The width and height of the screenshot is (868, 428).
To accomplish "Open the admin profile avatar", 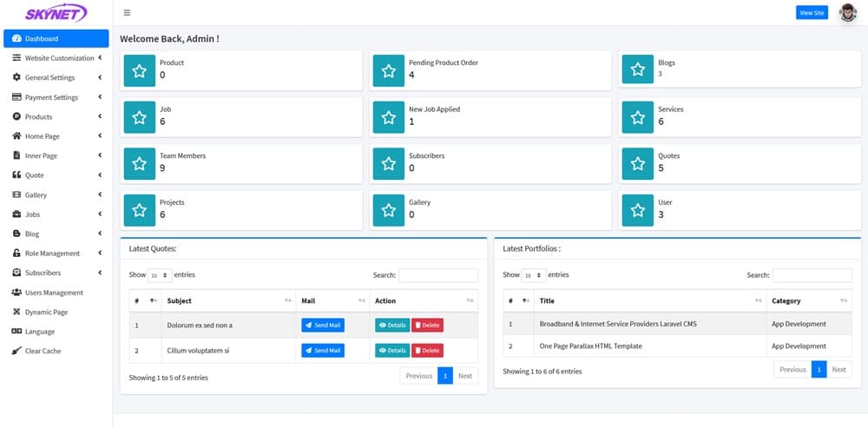I will 847,13.
